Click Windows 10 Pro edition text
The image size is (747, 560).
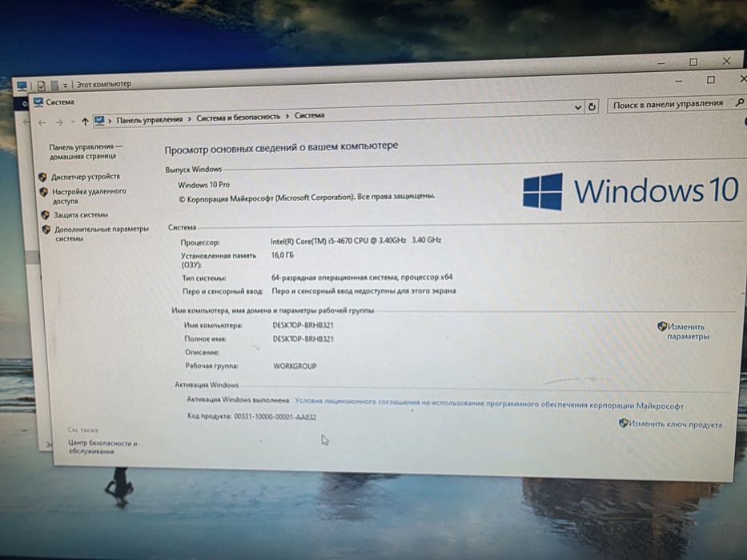pos(203,185)
